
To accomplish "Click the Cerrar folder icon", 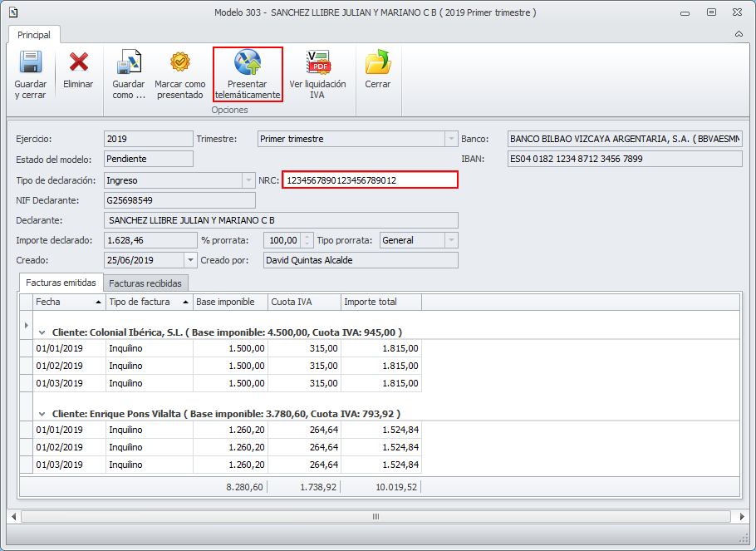I will (377, 62).
